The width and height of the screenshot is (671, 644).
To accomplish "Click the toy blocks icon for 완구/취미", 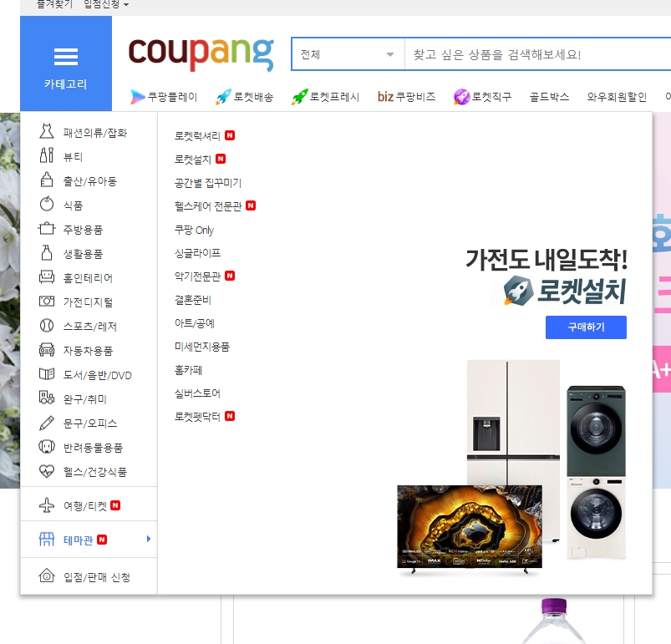I will coord(47,398).
